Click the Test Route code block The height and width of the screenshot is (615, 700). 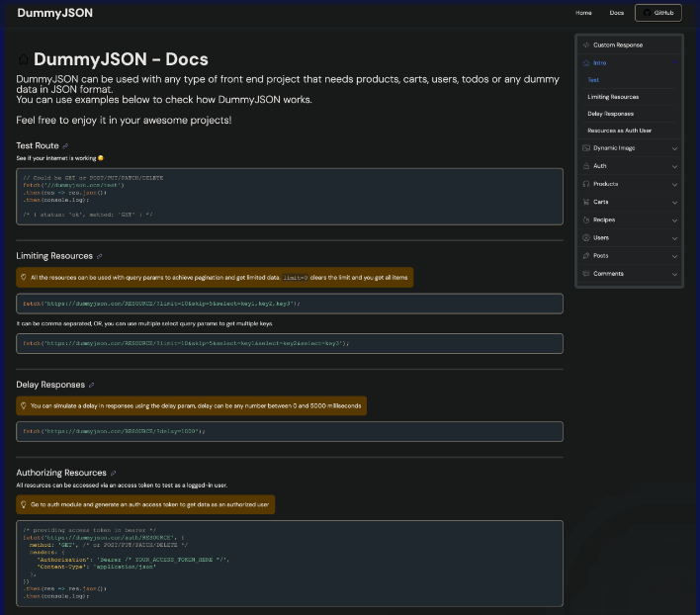[290, 197]
